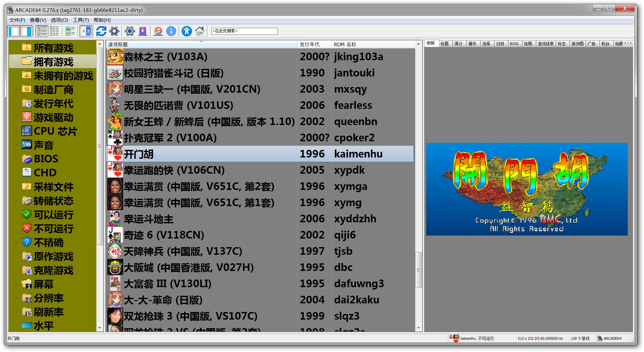Image resolution: width=644 pixels, height=352 pixels.
Task: Select the 可以运行 filter
Action: tap(53, 215)
